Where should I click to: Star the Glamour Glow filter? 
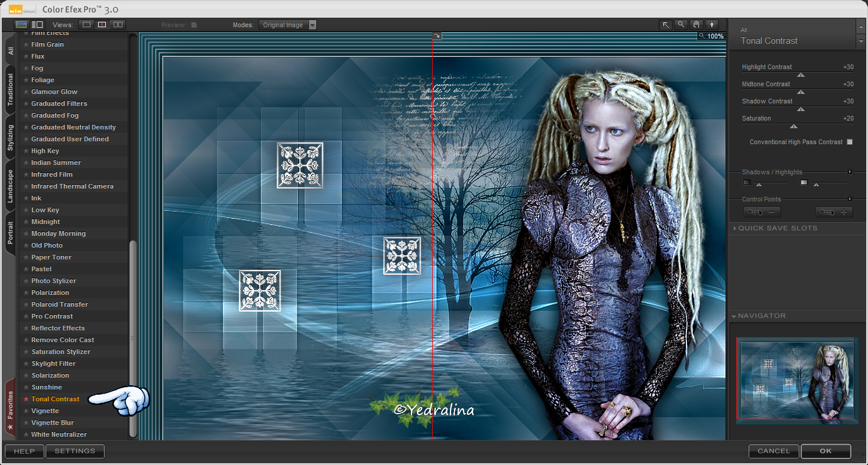(x=26, y=92)
